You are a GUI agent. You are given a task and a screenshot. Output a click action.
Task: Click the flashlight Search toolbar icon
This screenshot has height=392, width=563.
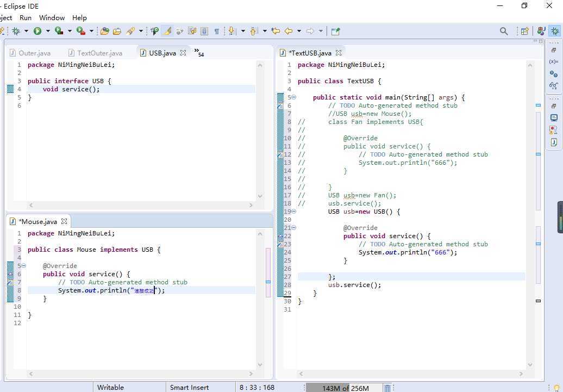point(130,31)
